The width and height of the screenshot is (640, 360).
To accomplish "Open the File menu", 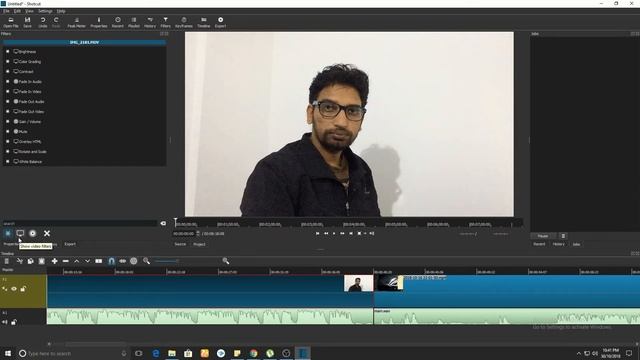I will point(6,11).
